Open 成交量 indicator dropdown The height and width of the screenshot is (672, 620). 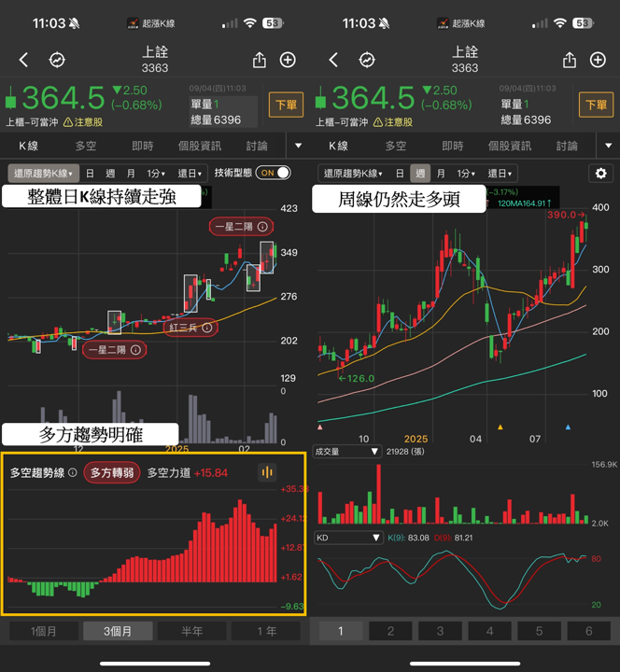[x=346, y=452]
